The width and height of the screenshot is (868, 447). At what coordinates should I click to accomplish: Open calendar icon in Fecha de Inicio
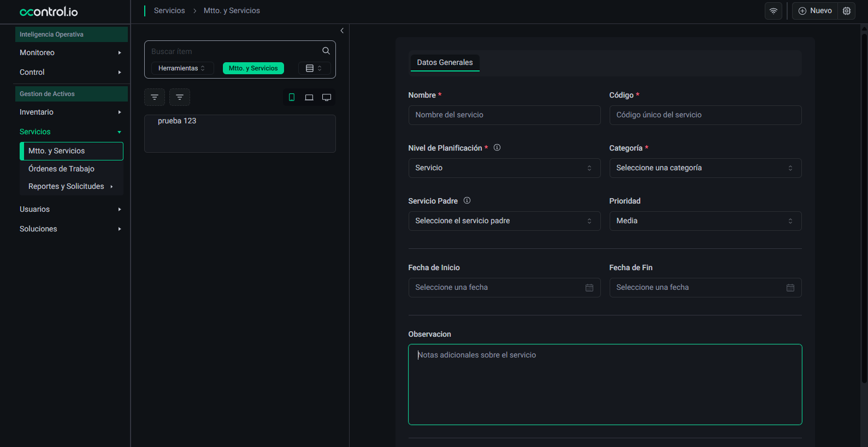[x=589, y=288]
